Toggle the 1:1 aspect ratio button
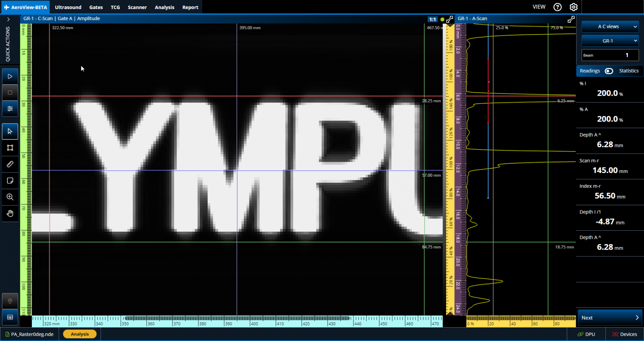Viewport: 644px width, 341px height. pyautogui.click(x=432, y=19)
